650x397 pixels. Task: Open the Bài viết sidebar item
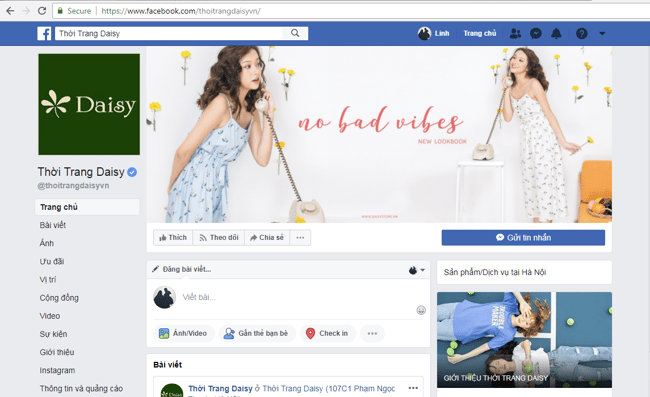coord(53,225)
